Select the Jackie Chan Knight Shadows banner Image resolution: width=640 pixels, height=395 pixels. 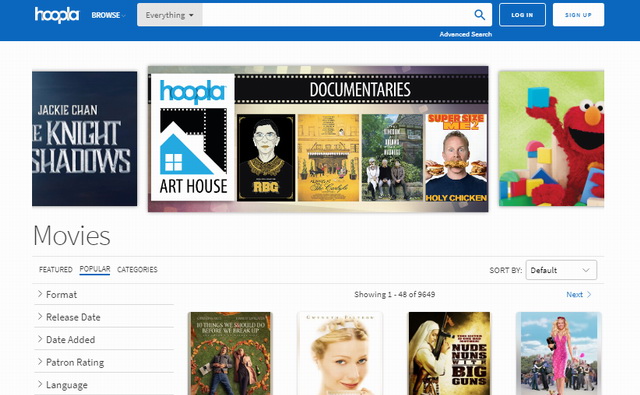click(x=84, y=139)
